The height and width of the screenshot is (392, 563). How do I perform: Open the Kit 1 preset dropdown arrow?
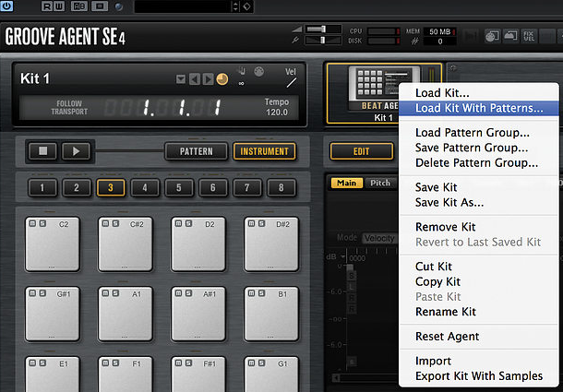(181, 78)
